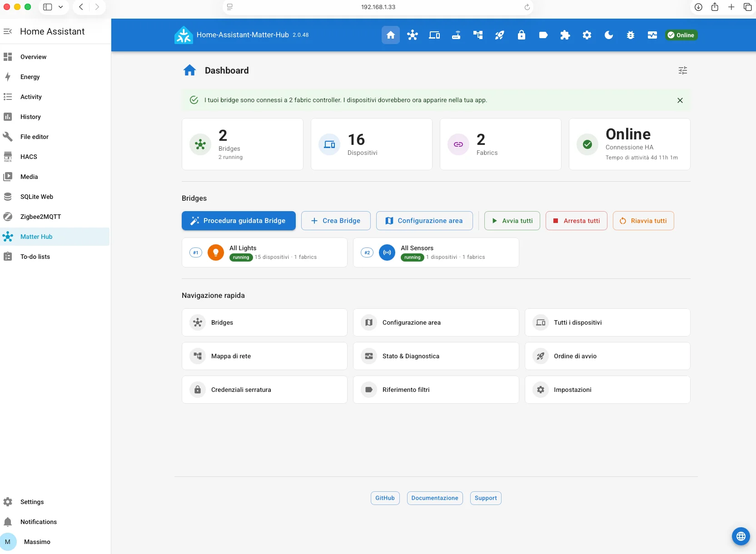Screen dimensions: 756x554
Task: Open Media in the sidebar
Action: point(55,177)
